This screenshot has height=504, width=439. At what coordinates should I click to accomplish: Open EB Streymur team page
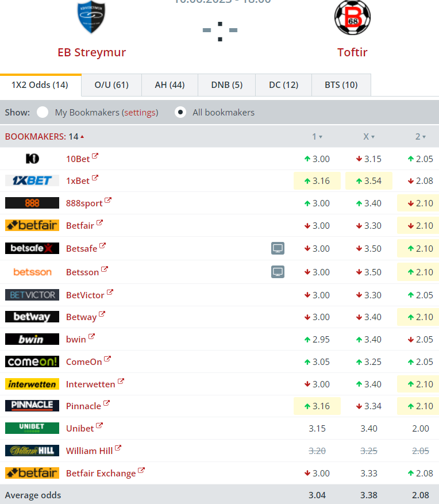click(91, 52)
